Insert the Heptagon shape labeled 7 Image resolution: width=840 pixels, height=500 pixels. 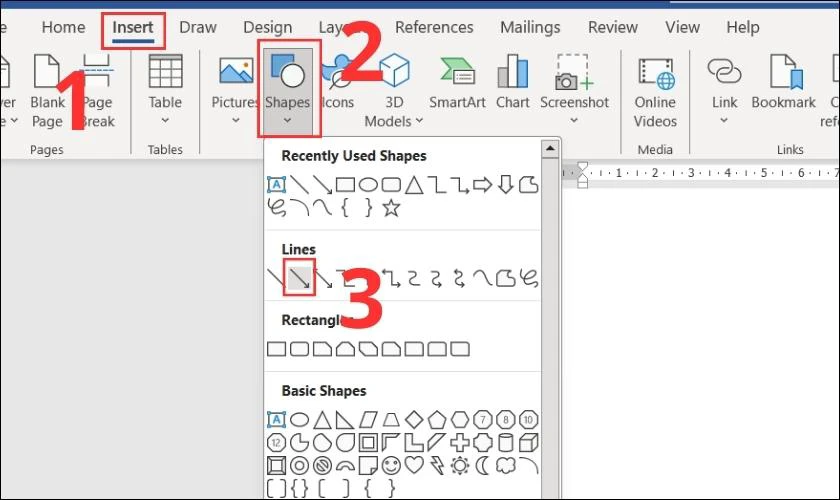(x=483, y=420)
